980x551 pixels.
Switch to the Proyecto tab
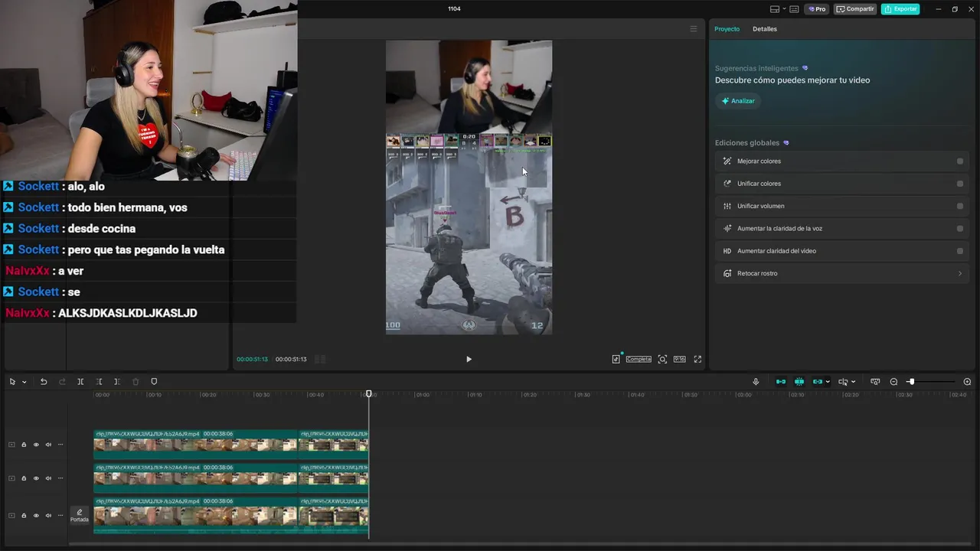727,29
